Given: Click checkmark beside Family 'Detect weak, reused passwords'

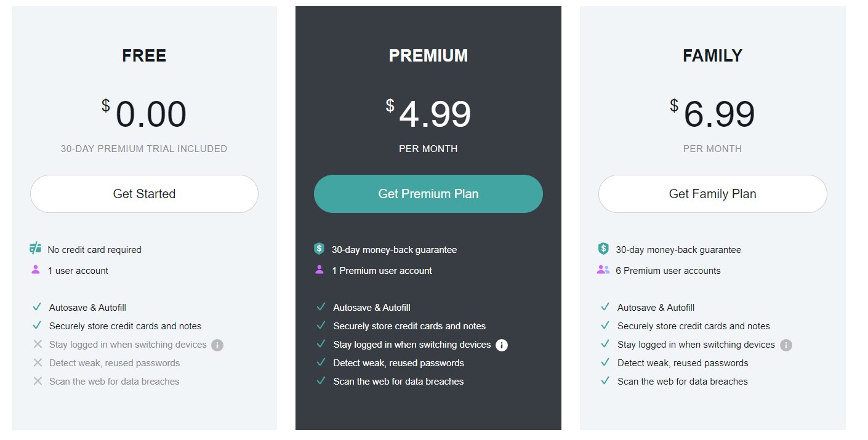Looking at the screenshot, I should [605, 363].
